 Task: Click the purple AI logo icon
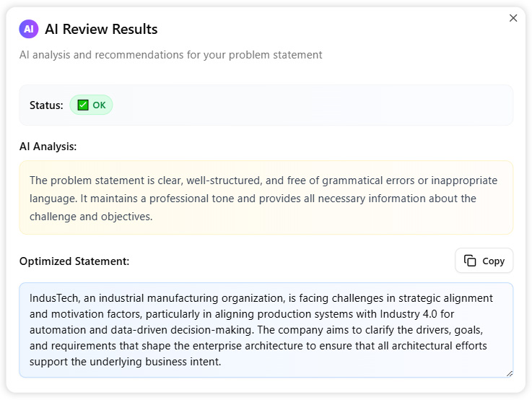[x=29, y=29]
